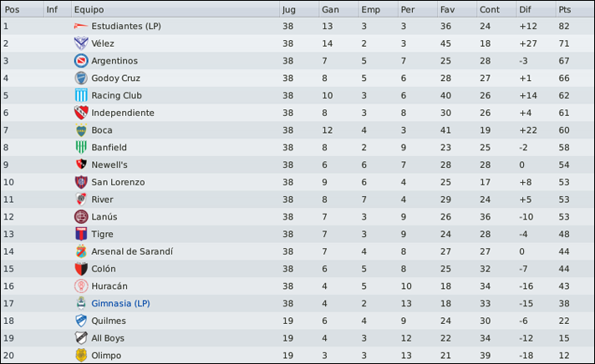Click the Vélez club crest icon

pos(81,43)
